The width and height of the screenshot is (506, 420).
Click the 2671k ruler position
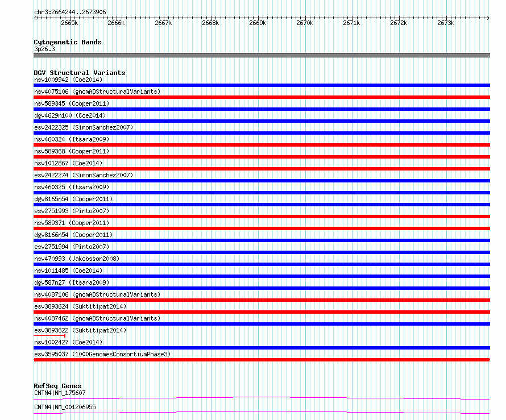351,23
